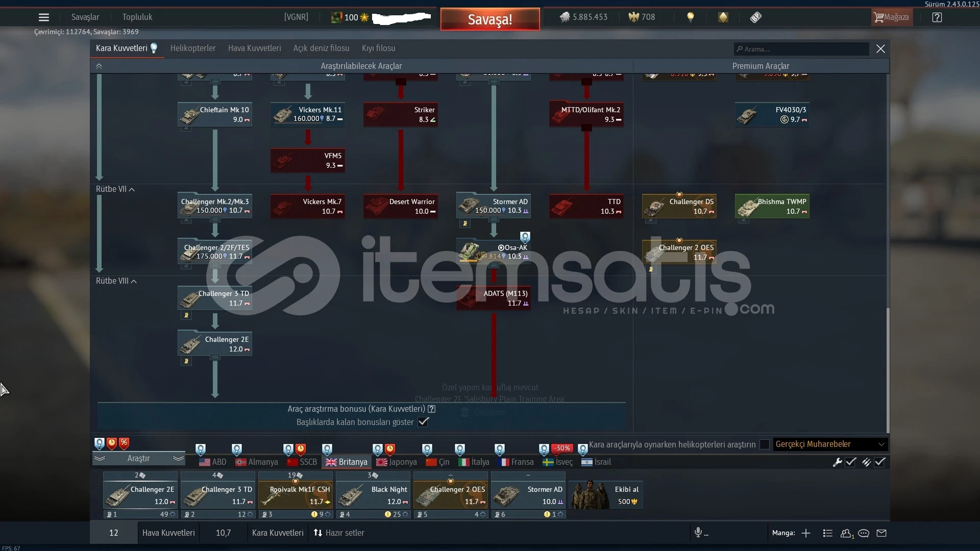This screenshot has width=980, height=551.
Task: Click the Silver Lions balance 5.885.453
Action: point(583,17)
